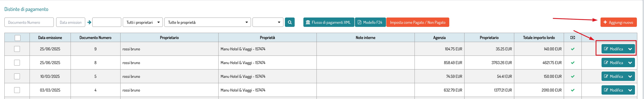Click the owner amount '1377.21 EUR'

[x=503, y=90]
